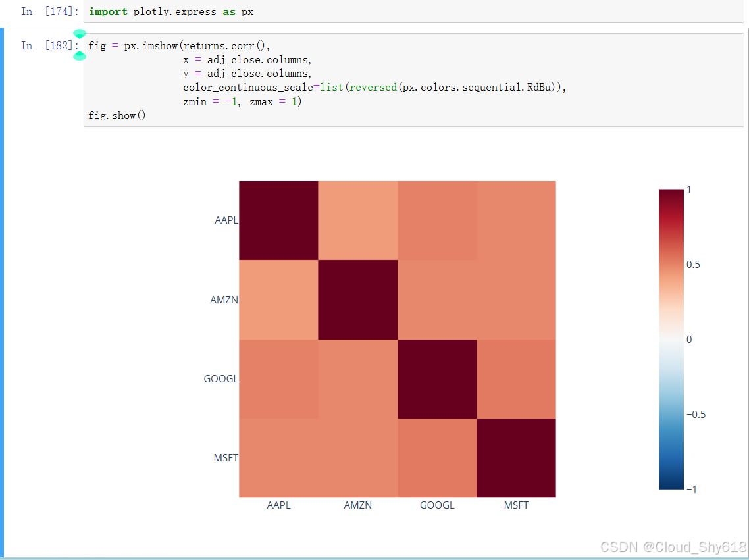Click the colorbar tick label −0.5
Screen dimensions: 749x560
(x=696, y=415)
